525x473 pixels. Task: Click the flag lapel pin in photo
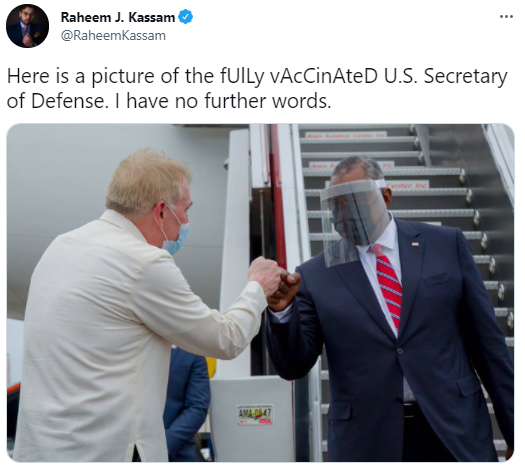tap(416, 244)
